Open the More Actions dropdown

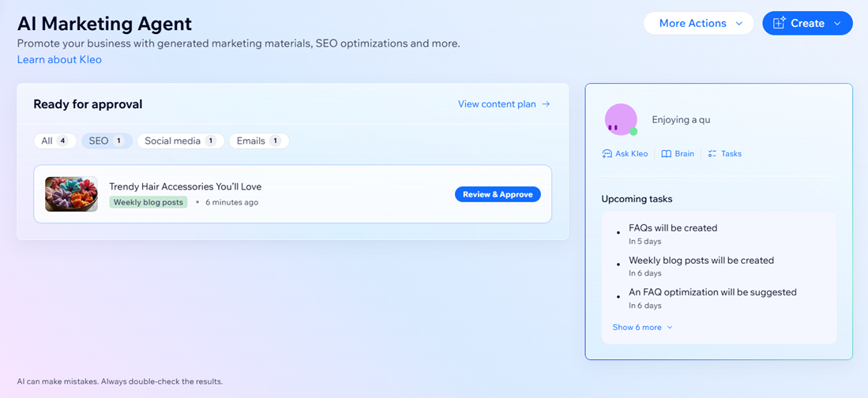699,23
